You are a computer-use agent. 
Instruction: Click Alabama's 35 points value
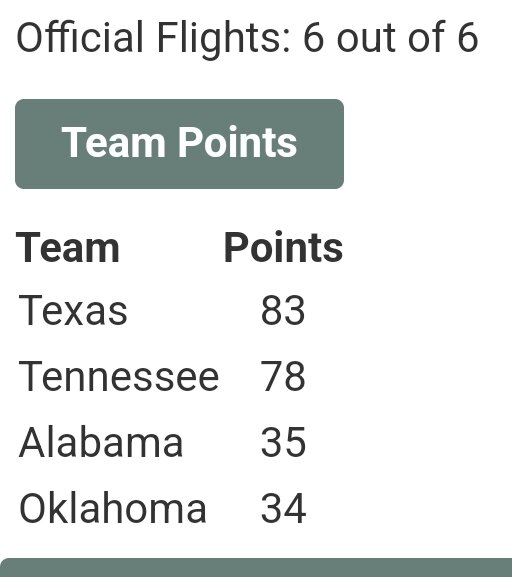[x=283, y=442]
